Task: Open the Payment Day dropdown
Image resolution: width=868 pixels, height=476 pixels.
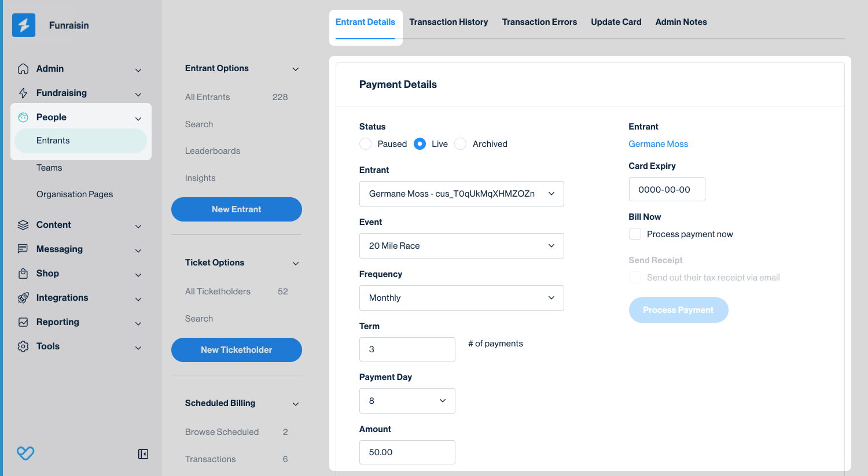Action: point(407,401)
